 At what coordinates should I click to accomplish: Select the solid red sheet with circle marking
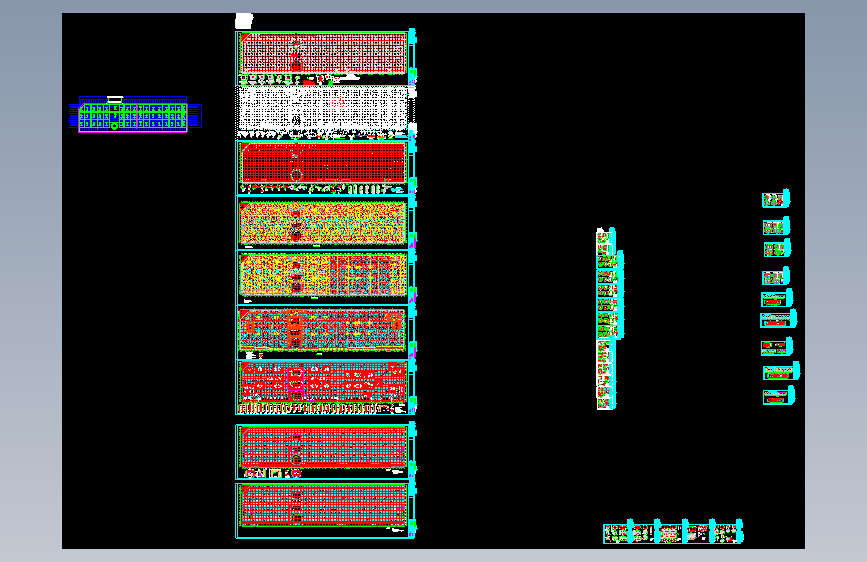(x=325, y=167)
